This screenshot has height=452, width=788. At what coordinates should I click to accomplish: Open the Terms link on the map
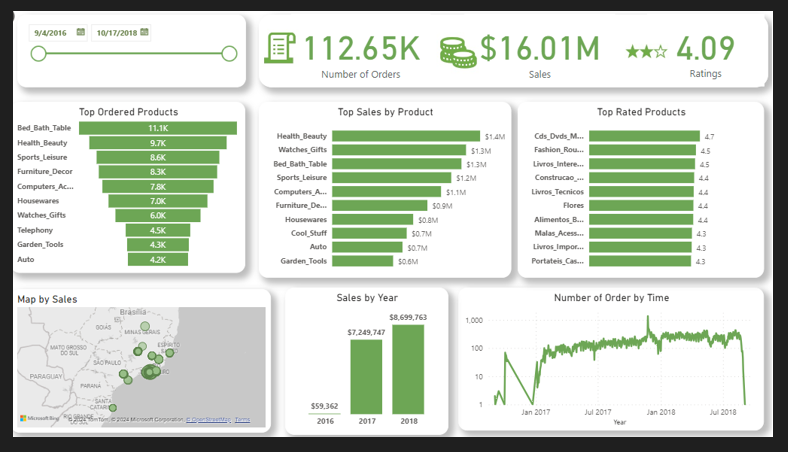pyautogui.click(x=242, y=419)
